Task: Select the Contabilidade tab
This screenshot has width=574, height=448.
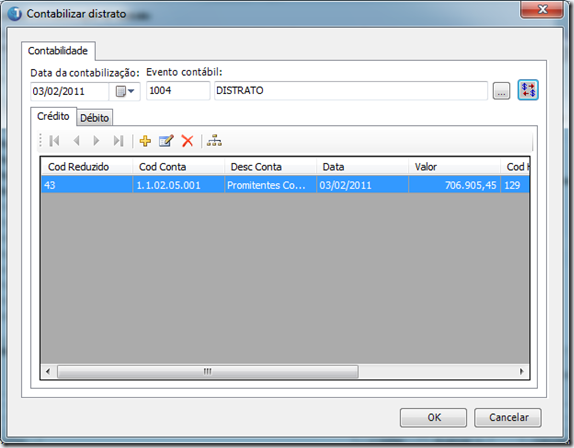Action: 58,51
